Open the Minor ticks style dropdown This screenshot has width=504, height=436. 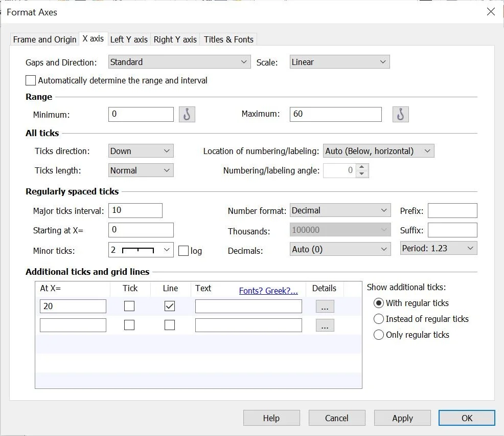coord(165,250)
